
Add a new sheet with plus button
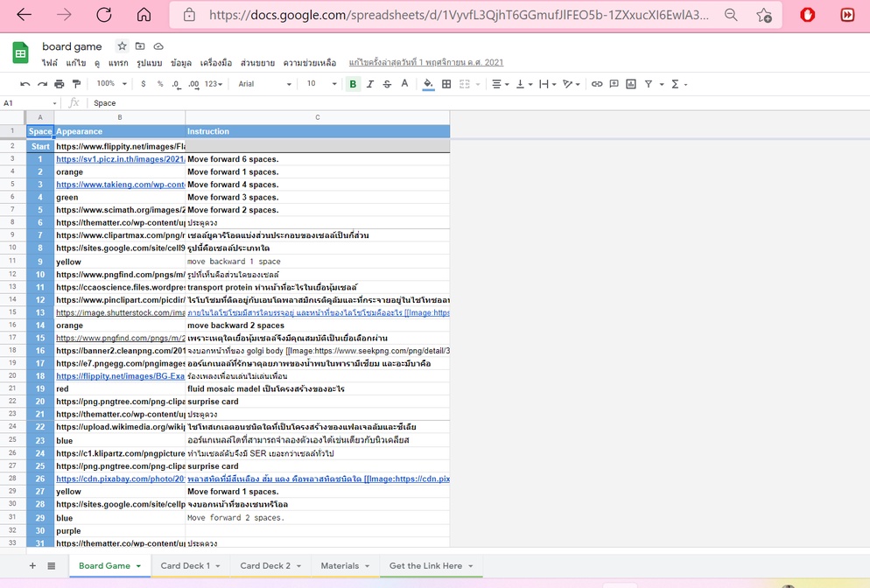coord(32,566)
